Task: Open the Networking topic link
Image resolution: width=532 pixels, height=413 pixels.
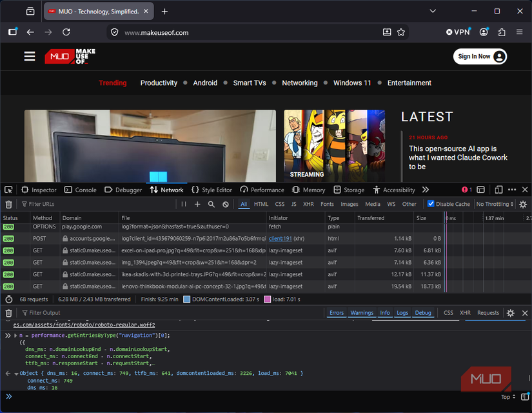Action: (300, 83)
